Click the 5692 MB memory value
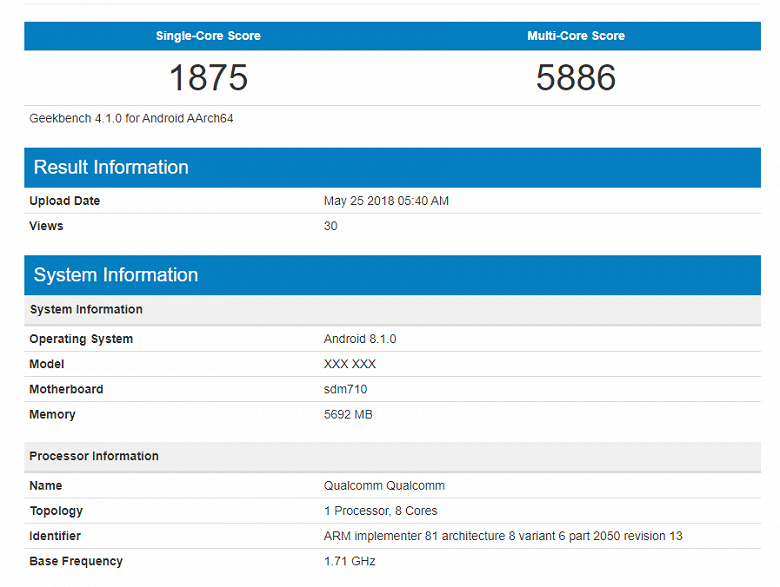780x587 pixels. (x=348, y=414)
